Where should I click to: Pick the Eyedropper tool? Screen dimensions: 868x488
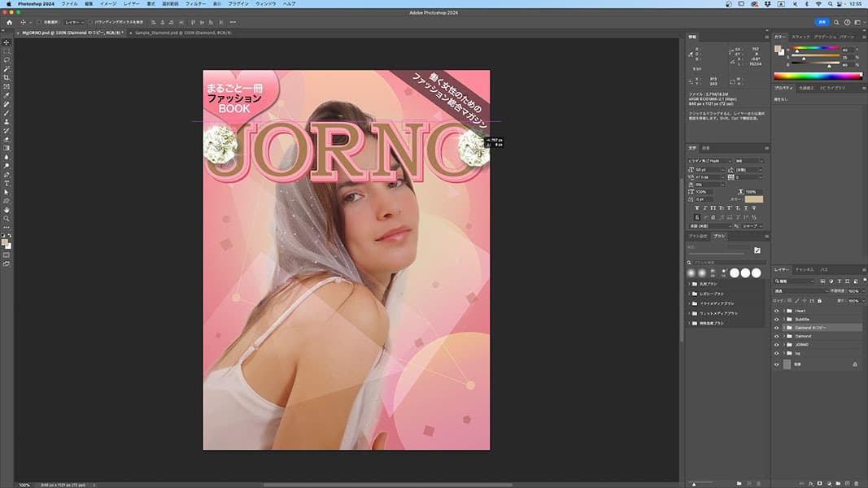[x=7, y=95]
